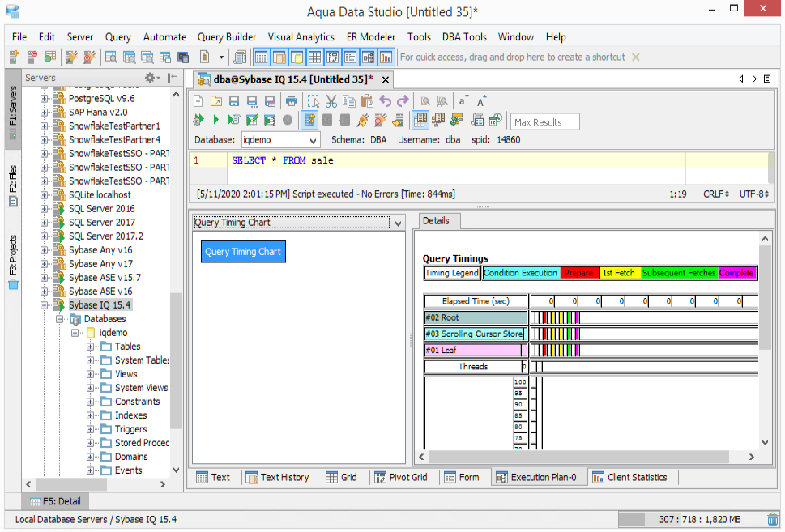Click the blue Query Timing Chart button

click(243, 252)
